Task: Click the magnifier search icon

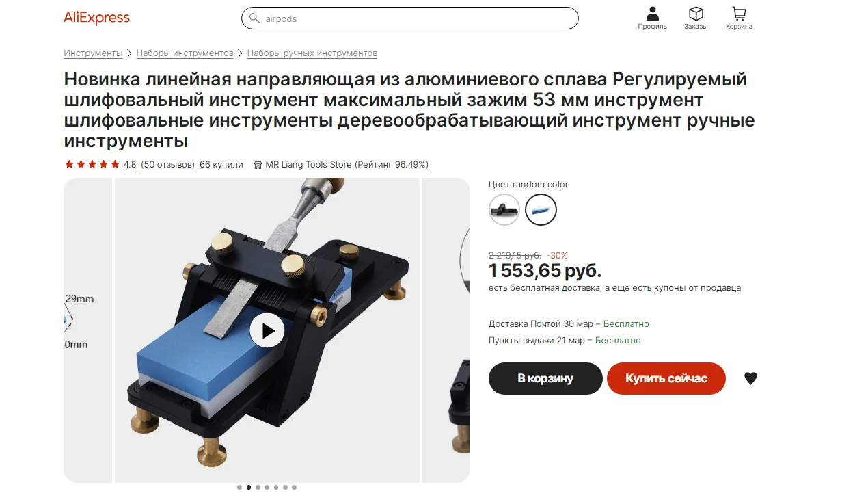Action: tap(254, 18)
